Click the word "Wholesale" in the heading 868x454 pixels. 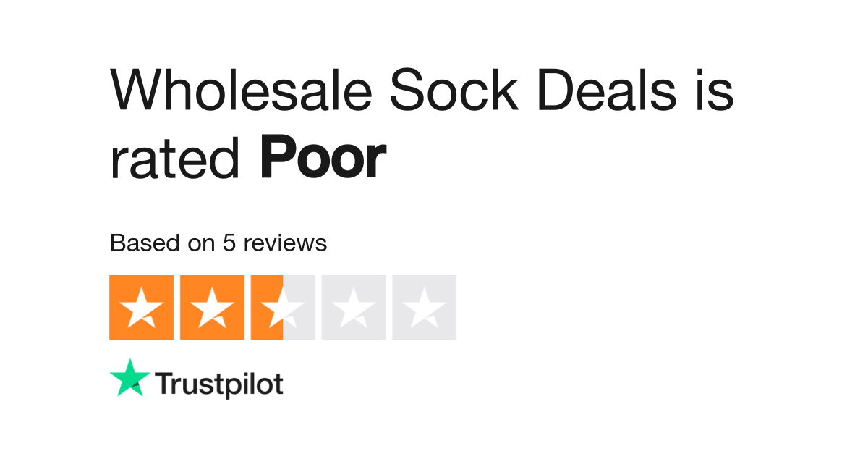pos(241,91)
